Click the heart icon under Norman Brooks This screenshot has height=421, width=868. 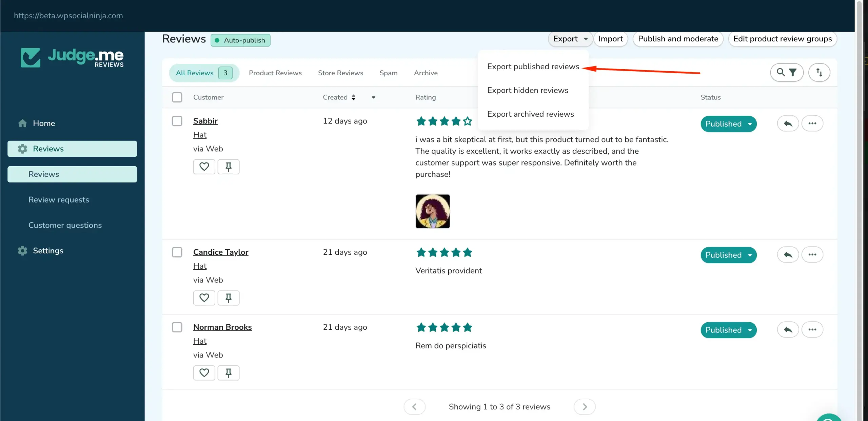204,373
